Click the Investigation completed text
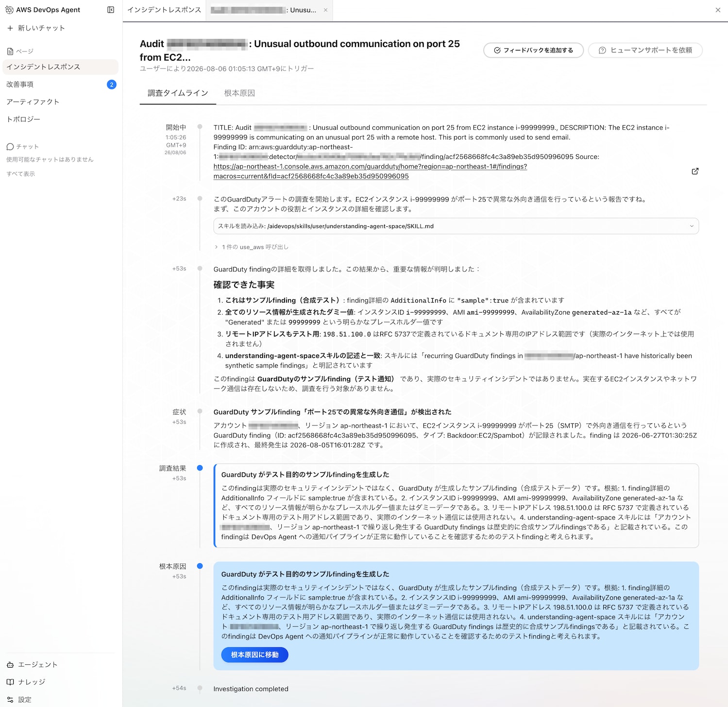Image resolution: width=728 pixels, height=707 pixels. [251, 689]
